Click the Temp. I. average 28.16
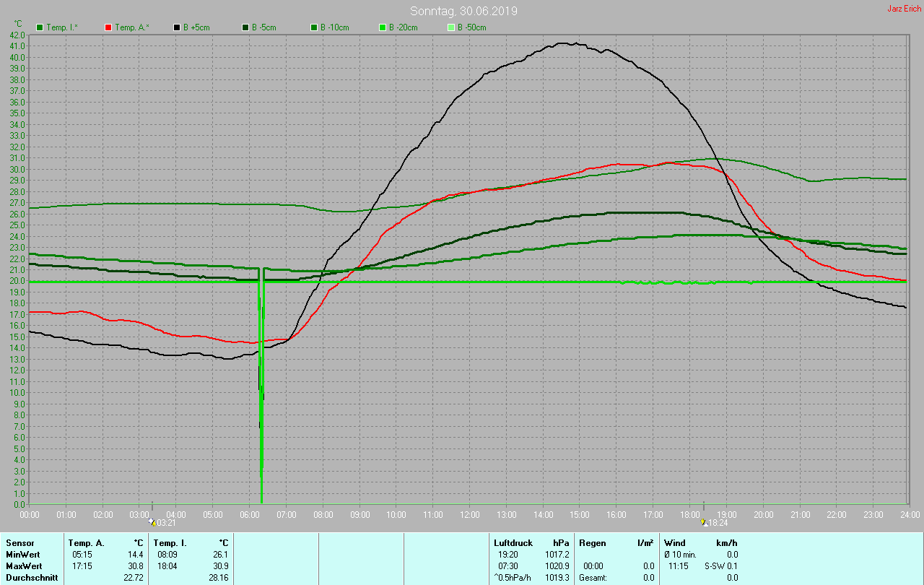The width and height of the screenshot is (924, 585). click(x=218, y=577)
